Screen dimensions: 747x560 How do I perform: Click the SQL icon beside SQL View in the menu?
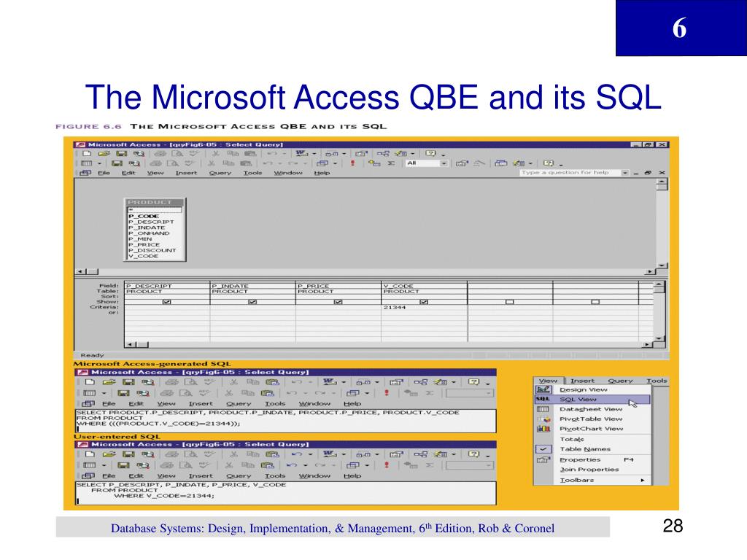point(543,399)
